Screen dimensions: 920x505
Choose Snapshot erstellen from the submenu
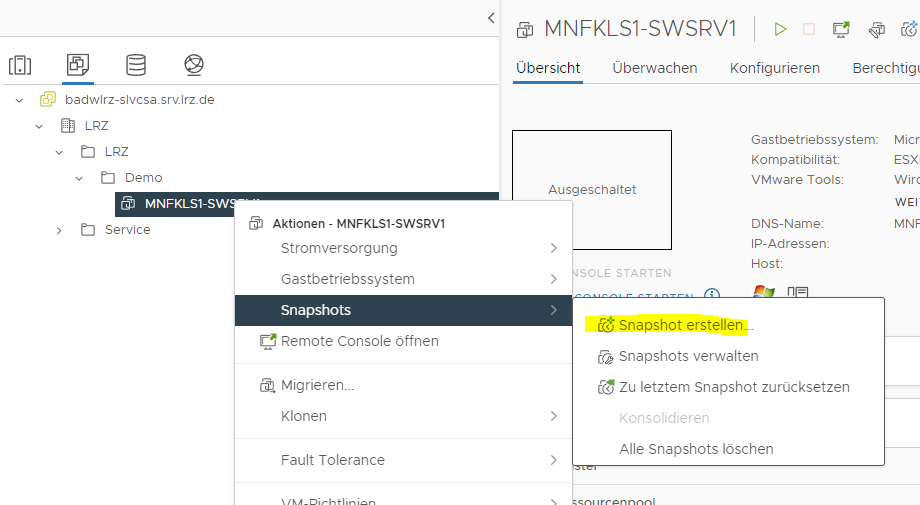pos(685,325)
